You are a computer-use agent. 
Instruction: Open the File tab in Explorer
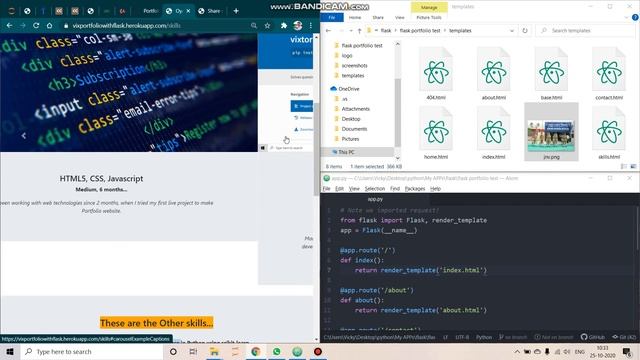coord(332,18)
